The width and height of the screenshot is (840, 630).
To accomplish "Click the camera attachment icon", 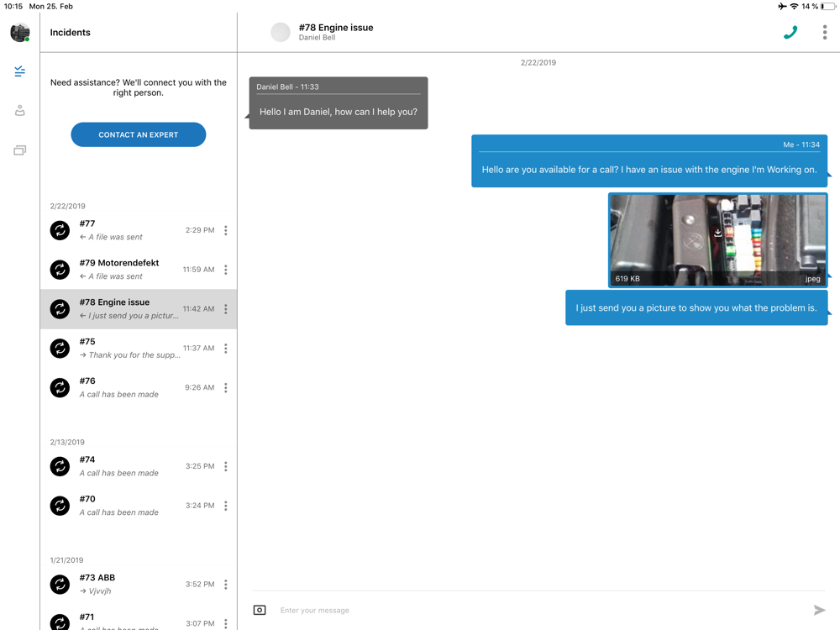I will point(260,610).
